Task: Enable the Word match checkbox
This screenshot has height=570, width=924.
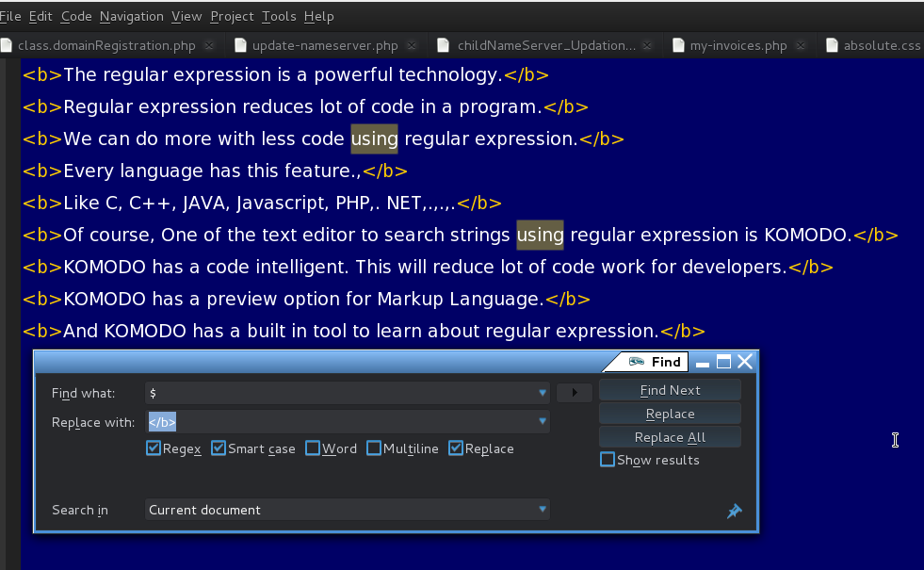Action: (313, 448)
